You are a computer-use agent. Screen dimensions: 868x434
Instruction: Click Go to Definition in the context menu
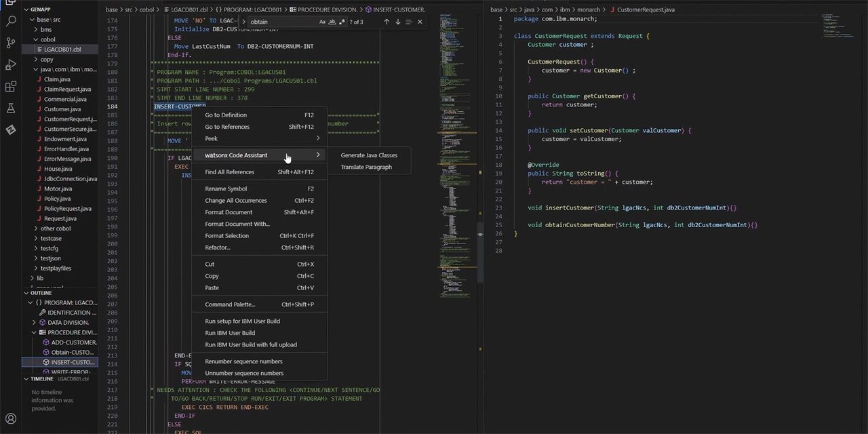tap(226, 115)
